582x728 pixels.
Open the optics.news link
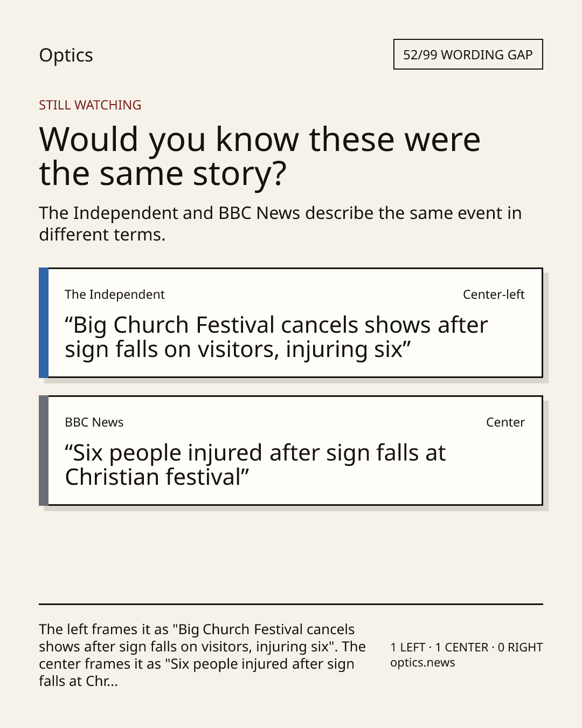tap(422, 663)
